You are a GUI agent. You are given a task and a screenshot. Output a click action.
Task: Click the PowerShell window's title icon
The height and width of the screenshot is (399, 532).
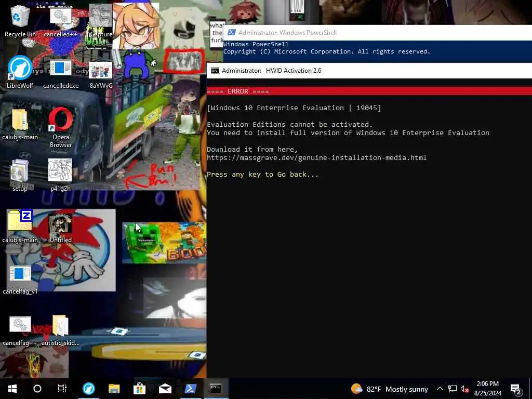(x=232, y=33)
